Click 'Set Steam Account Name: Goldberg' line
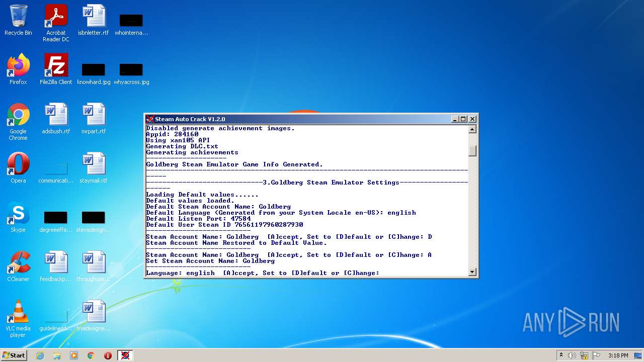 [x=210, y=261]
